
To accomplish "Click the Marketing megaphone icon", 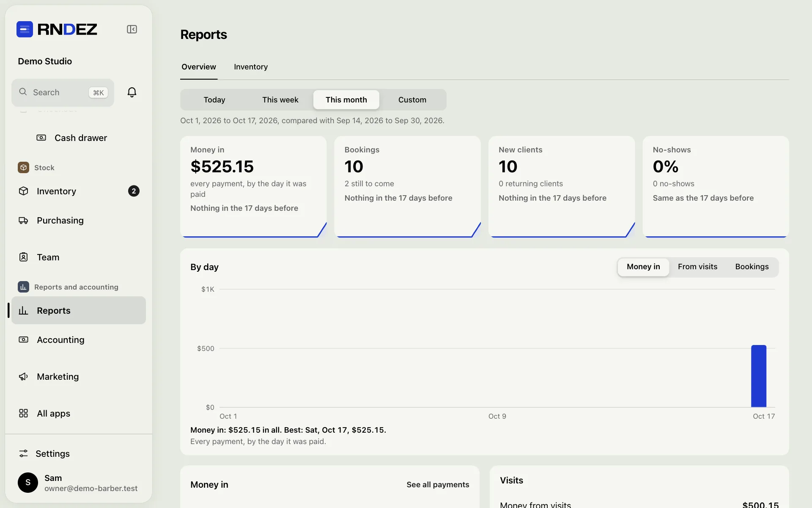I will click(x=24, y=376).
